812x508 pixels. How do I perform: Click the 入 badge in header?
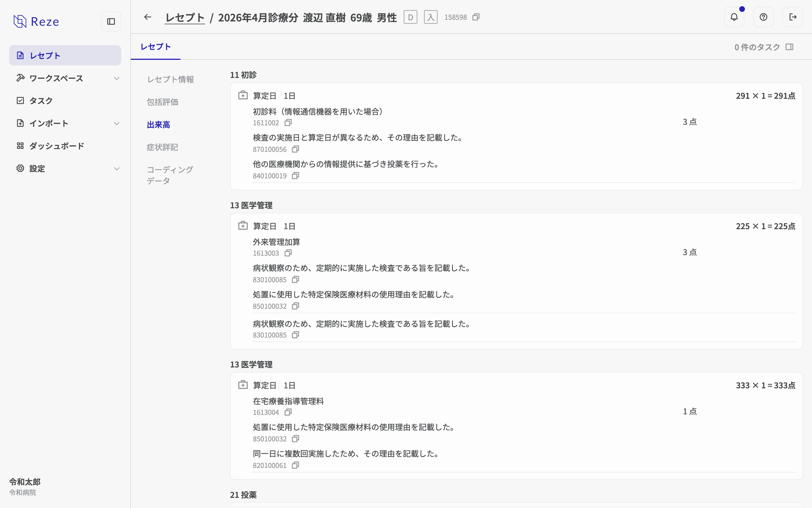tap(431, 17)
